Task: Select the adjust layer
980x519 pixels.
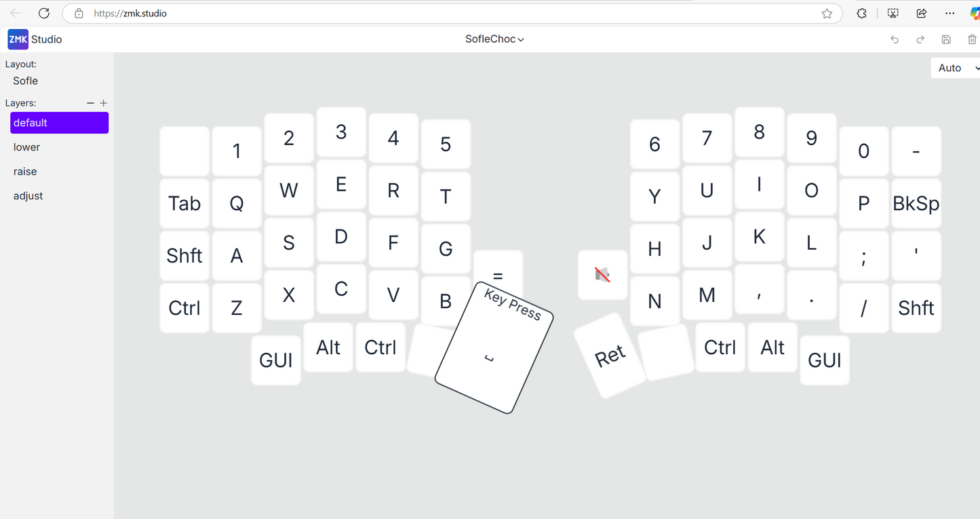Action: pyautogui.click(x=28, y=196)
